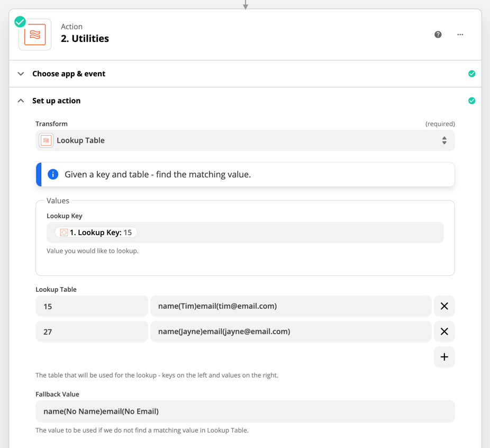
Task: Click the blue info icon in the hint
Action: click(53, 174)
